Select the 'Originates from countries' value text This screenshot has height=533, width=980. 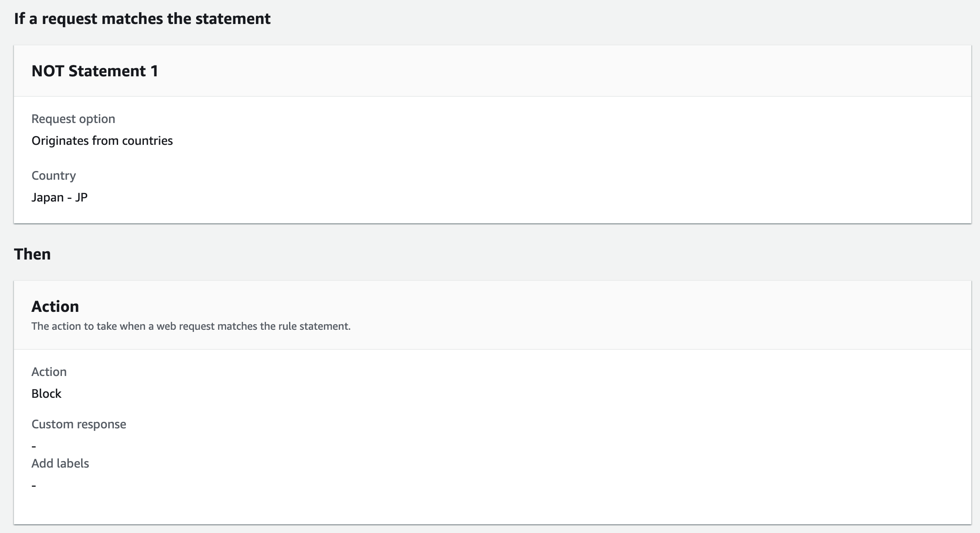[x=102, y=141]
